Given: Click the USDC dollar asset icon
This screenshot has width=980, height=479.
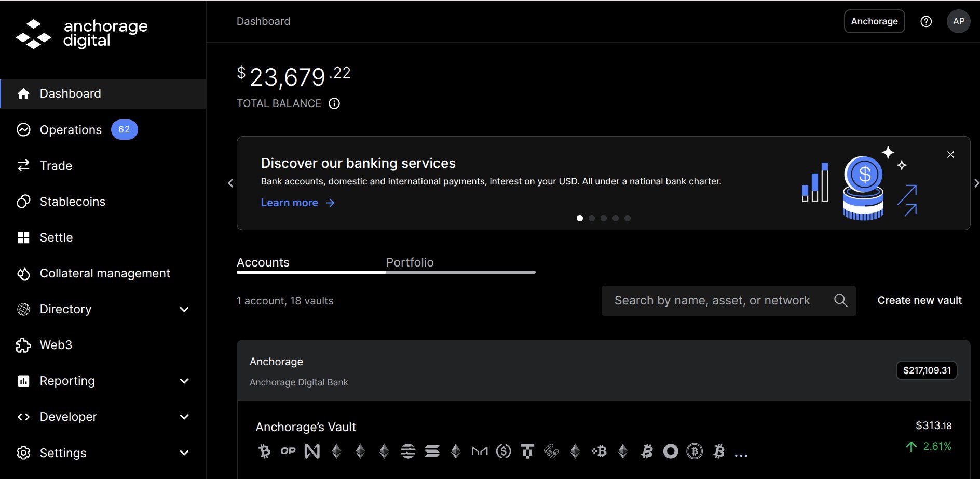Looking at the screenshot, I should (503, 451).
